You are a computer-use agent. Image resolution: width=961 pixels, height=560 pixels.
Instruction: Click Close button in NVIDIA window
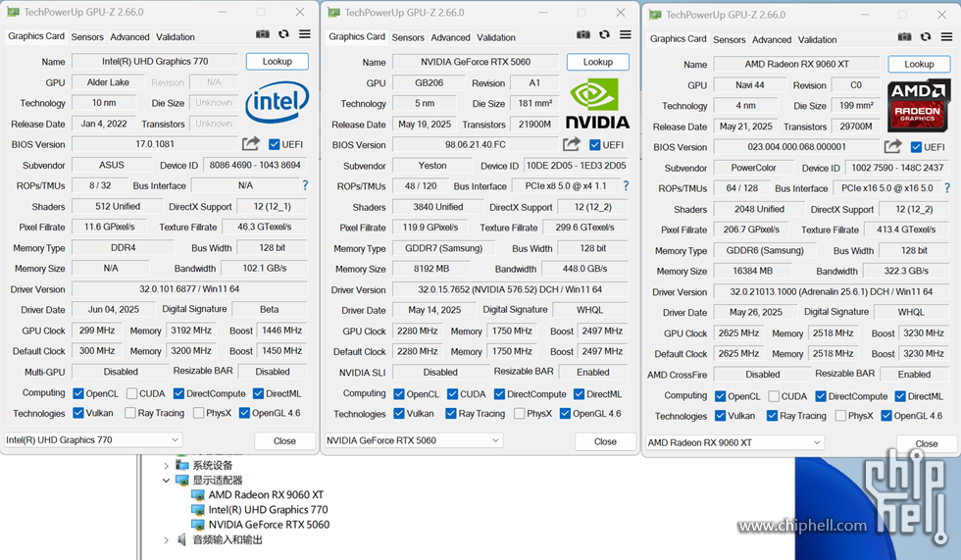point(605,441)
